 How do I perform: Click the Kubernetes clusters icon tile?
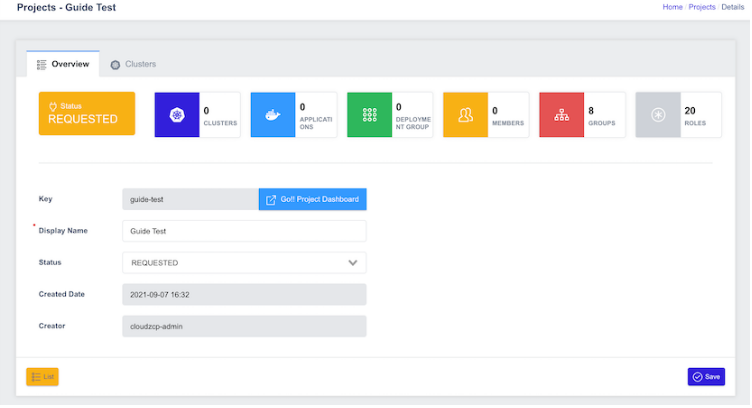coord(177,115)
